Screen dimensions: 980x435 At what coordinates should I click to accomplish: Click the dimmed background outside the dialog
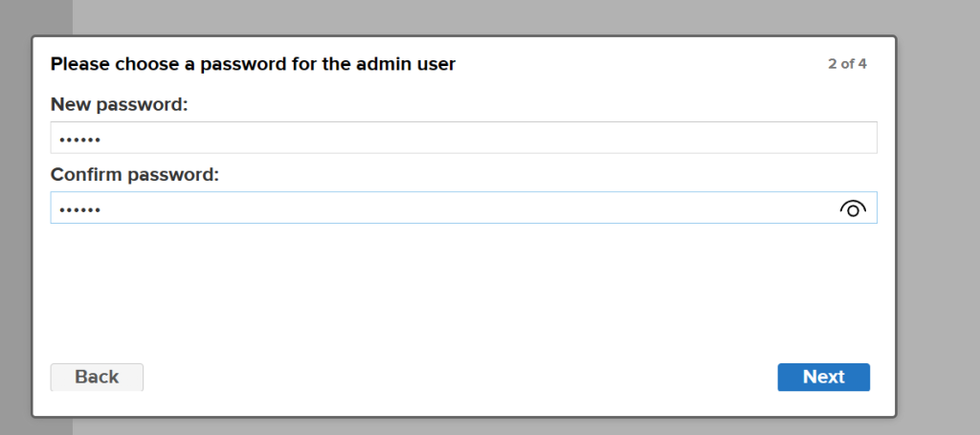coord(938,239)
